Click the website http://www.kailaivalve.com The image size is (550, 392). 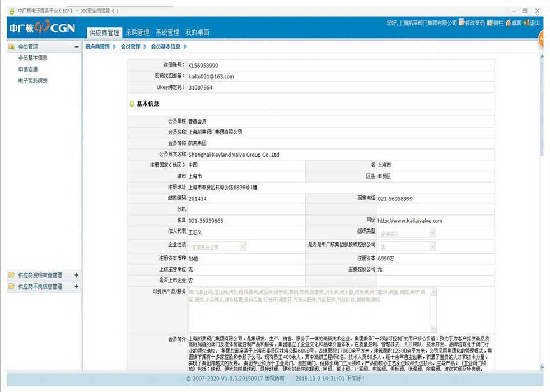coord(409,221)
